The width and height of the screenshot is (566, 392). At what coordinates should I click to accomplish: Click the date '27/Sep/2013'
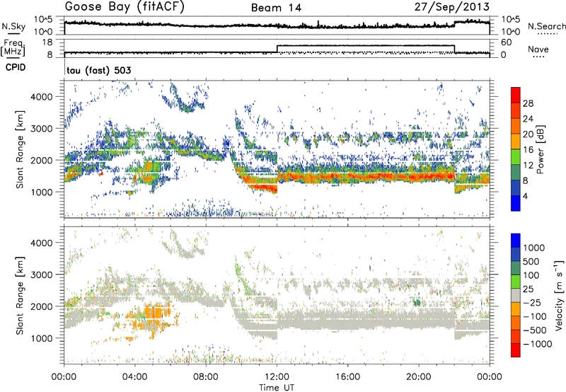click(x=452, y=6)
